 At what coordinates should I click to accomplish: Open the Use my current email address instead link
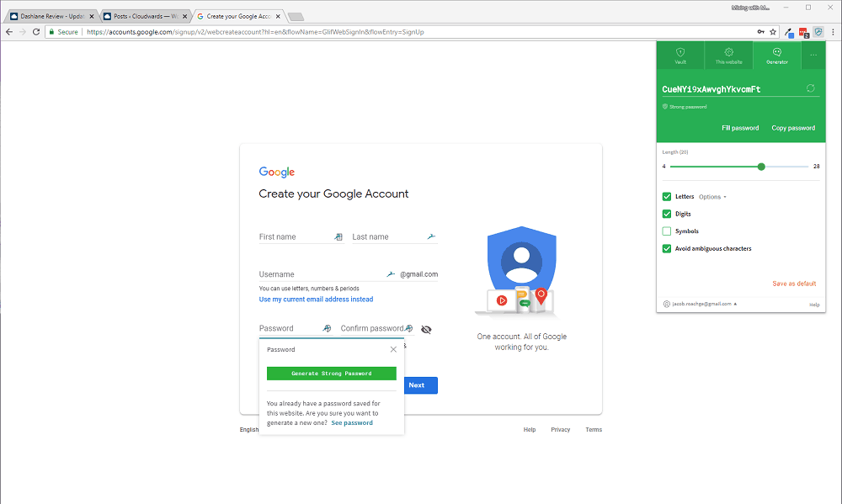315,299
